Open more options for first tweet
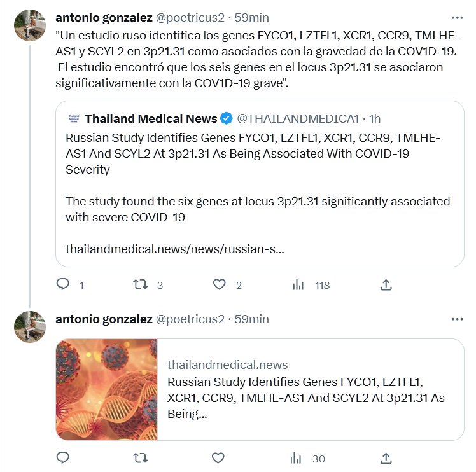The width and height of the screenshot is (476, 472). 457,17
